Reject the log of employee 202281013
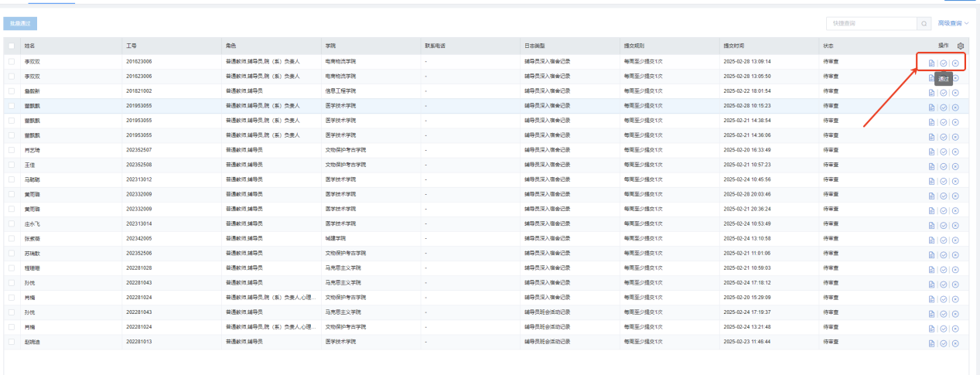The height and width of the screenshot is (375, 980). tap(955, 343)
